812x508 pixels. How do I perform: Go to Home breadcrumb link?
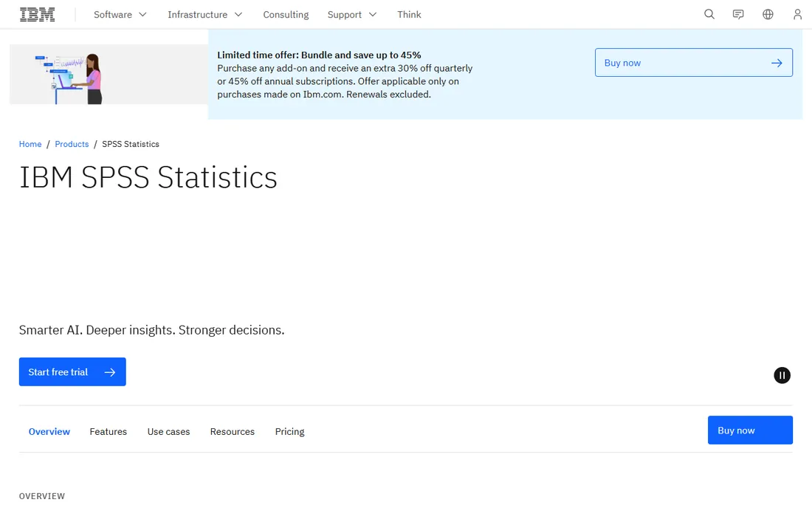coord(30,144)
